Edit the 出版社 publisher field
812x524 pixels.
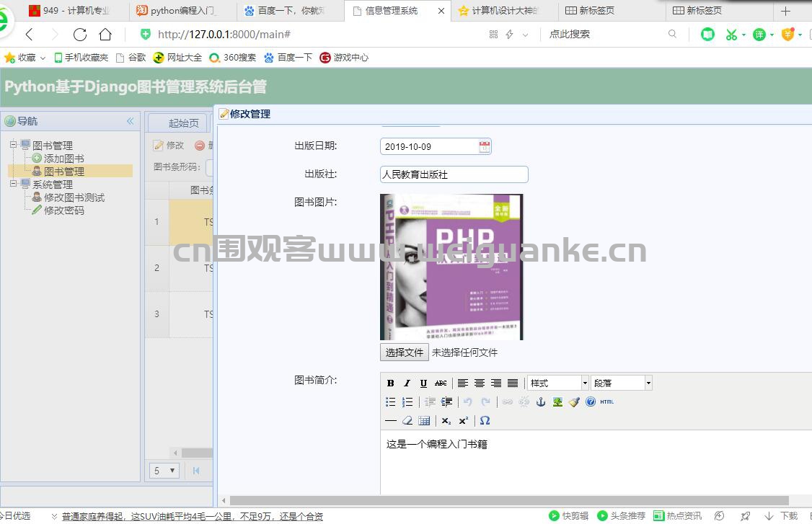pos(454,174)
